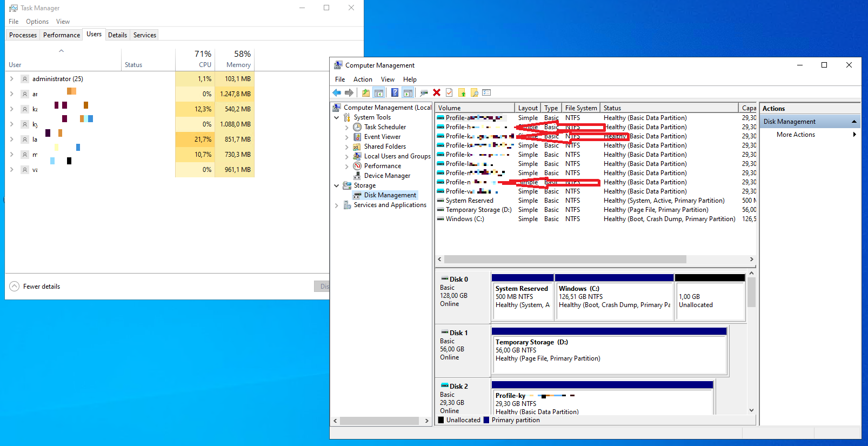Open More Actions submenu arrow

[854, 135]
